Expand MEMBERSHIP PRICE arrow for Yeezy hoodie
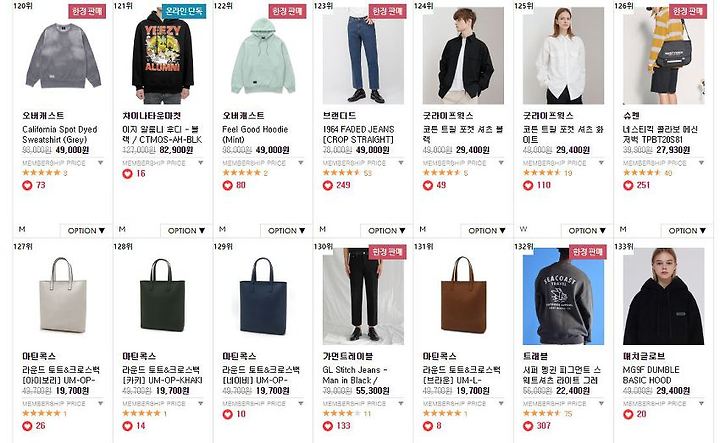The height and width of the screenshot is (443, 720). point(201,163)
